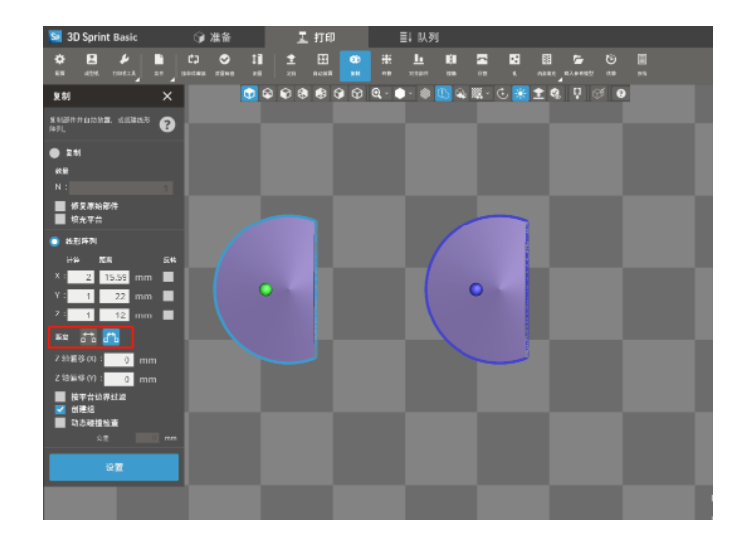This screenshot has height=540, width=756.
Task: Click the open folder import icon
Action: click(x=578, y=60)
